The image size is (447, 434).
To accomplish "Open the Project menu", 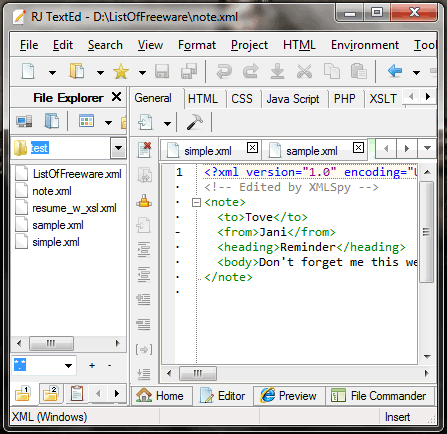I will 249,45.
